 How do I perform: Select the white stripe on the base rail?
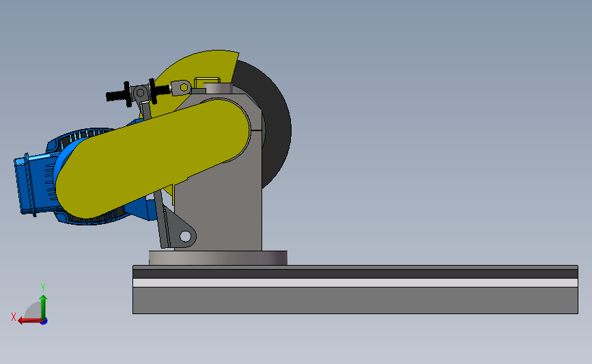pyautogui.click(x=355, y=283)
